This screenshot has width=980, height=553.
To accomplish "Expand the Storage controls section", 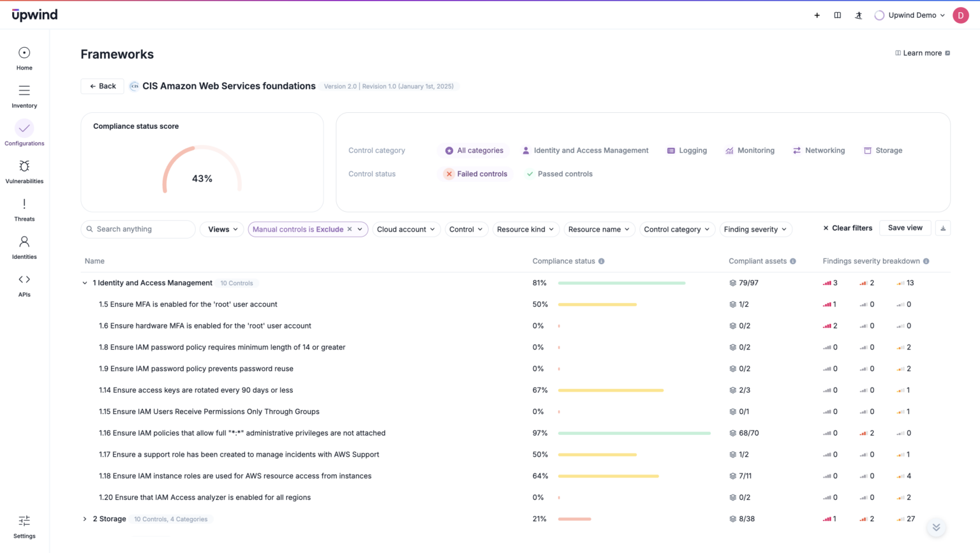I will [x=84, y=519].
